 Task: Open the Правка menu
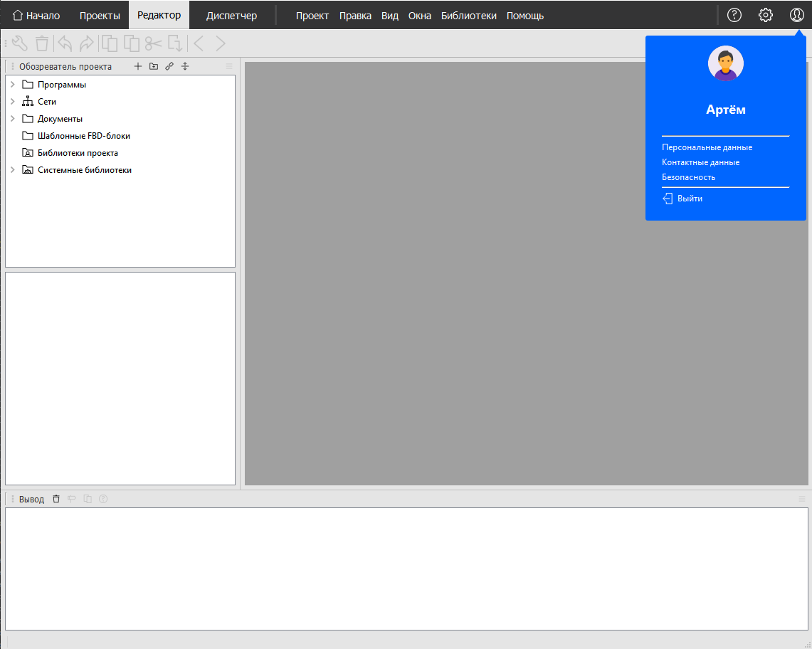tap(355, 14)
